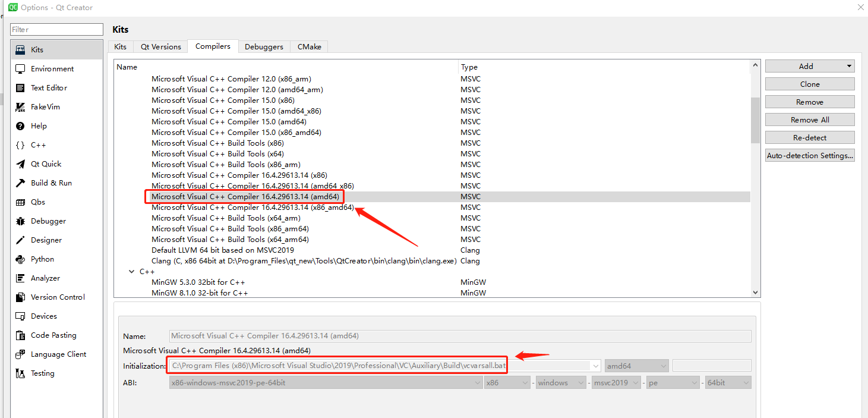This screenshot has height=418, width=868.
Task: Select Compiler 15.0 (amd64) row
Action: (432, 122)
